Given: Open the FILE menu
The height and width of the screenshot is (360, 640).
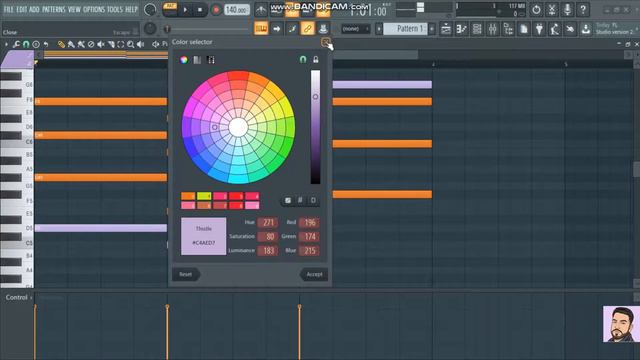Looking at the screenshot, I should 8,9.
